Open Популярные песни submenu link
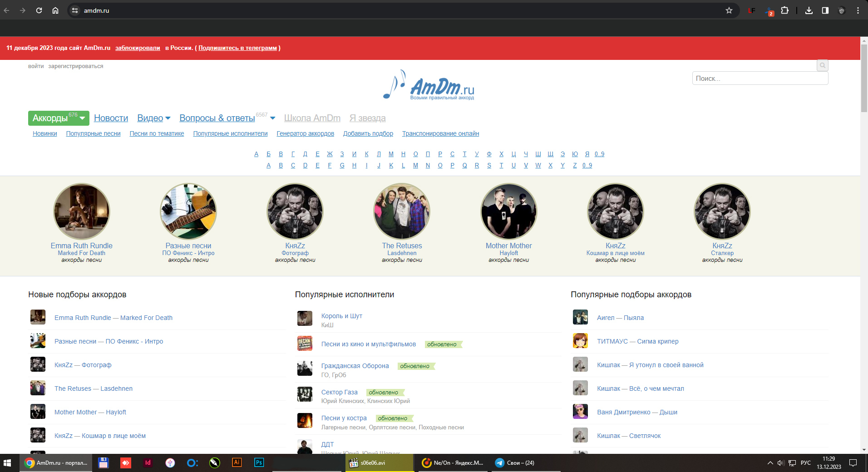This screenshot has height=472, width=868. (x=94, y=133)
